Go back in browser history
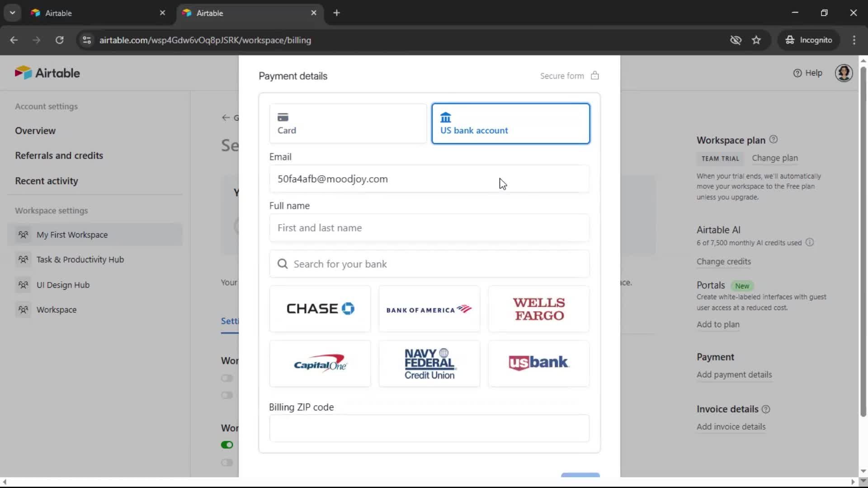Viewport: 868px width, 488px height. tap(14, 40)
